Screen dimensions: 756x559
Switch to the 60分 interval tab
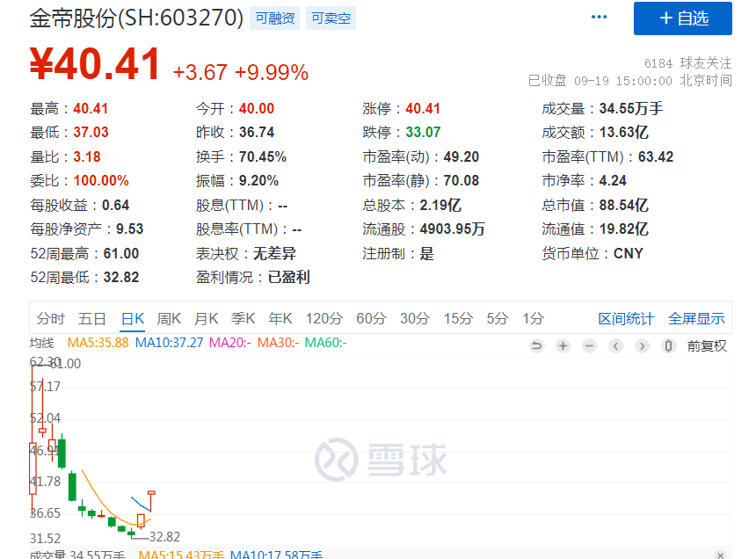click(x=371, y=318)
